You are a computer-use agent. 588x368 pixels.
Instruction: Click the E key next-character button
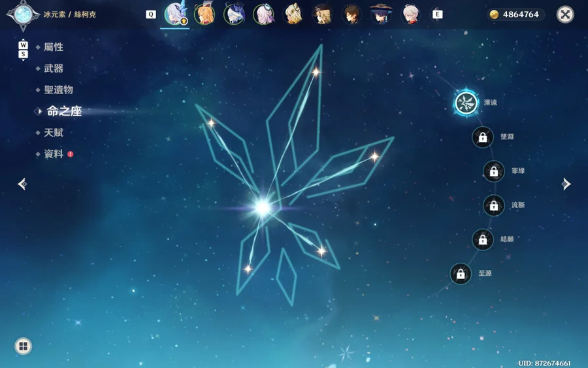(437, 14)
